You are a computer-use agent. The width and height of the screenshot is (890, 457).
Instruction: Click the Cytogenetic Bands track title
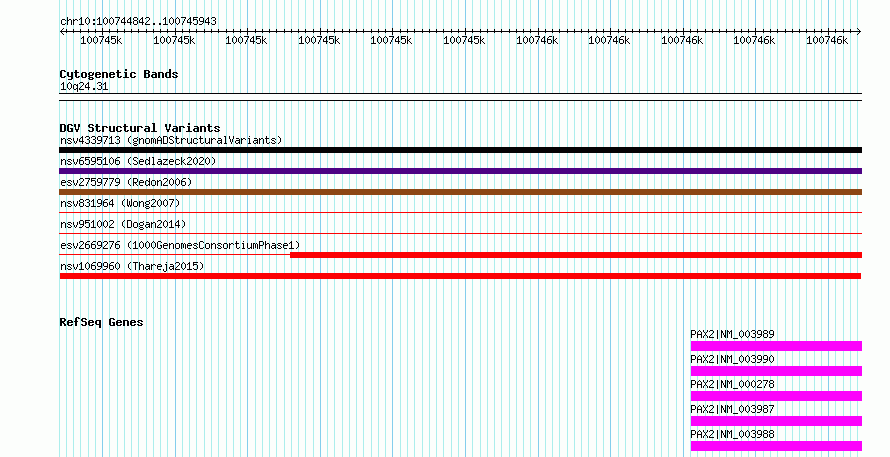119,74
